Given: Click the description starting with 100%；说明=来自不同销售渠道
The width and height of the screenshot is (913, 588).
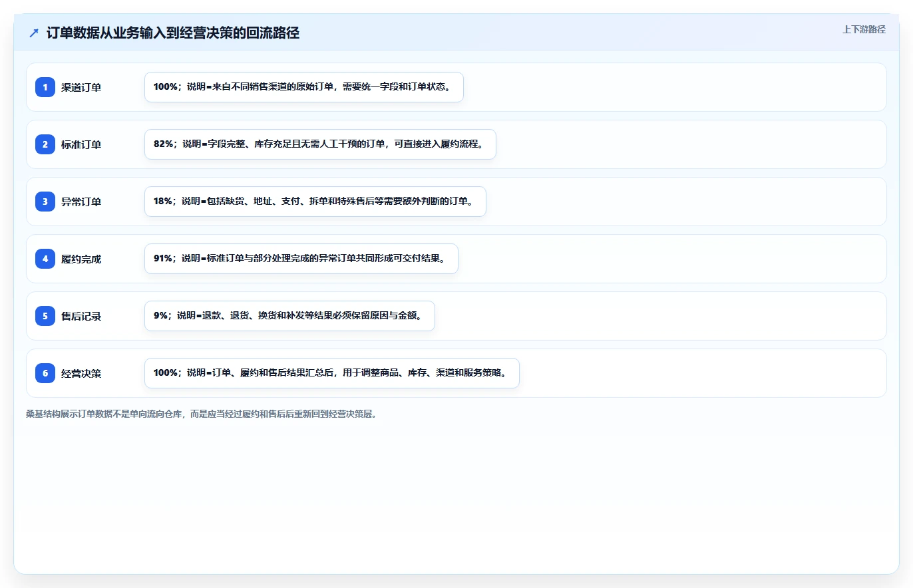Looking at the screenshot, I should (x=304, y=87).
